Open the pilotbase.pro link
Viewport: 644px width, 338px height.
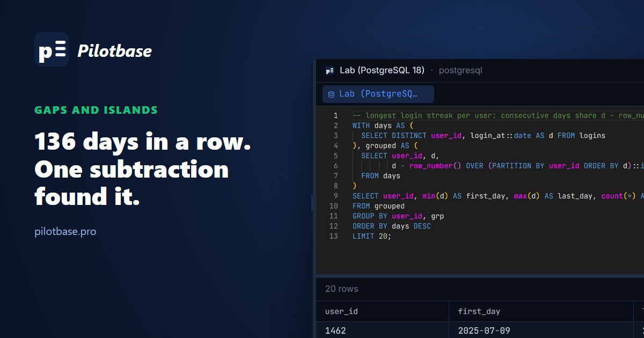point(65,232)
